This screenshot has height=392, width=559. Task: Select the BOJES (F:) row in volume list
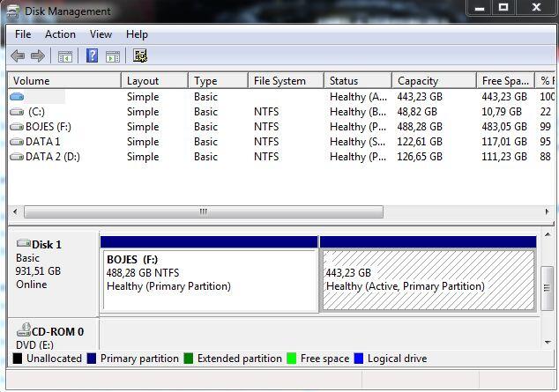coord(52,127)
